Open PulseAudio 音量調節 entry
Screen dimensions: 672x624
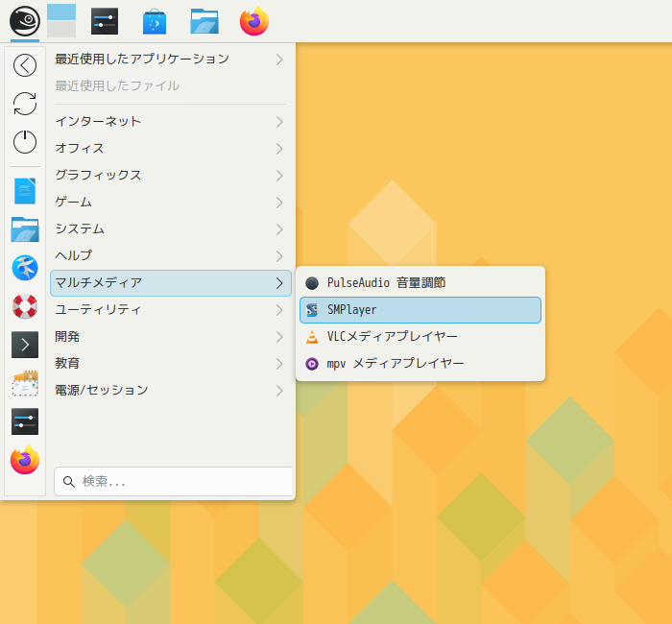(x=420, y=283)
